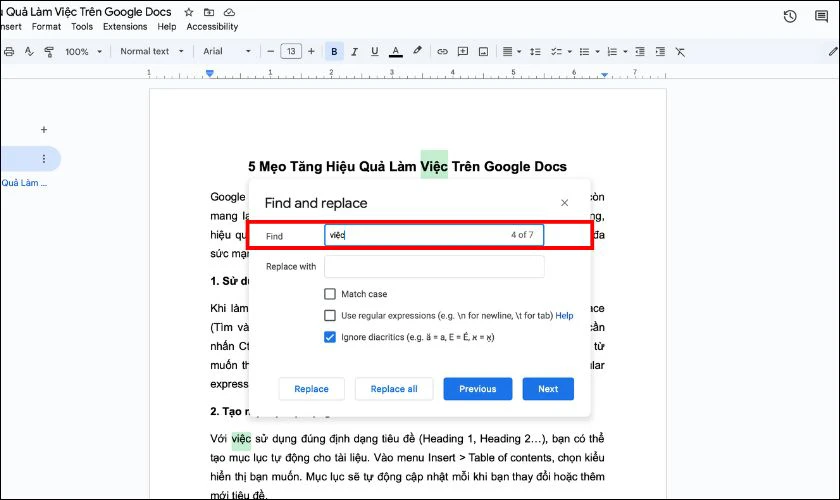Open the Extensions menu
This screenshot has width=840, height=500.
coord(125,26)
